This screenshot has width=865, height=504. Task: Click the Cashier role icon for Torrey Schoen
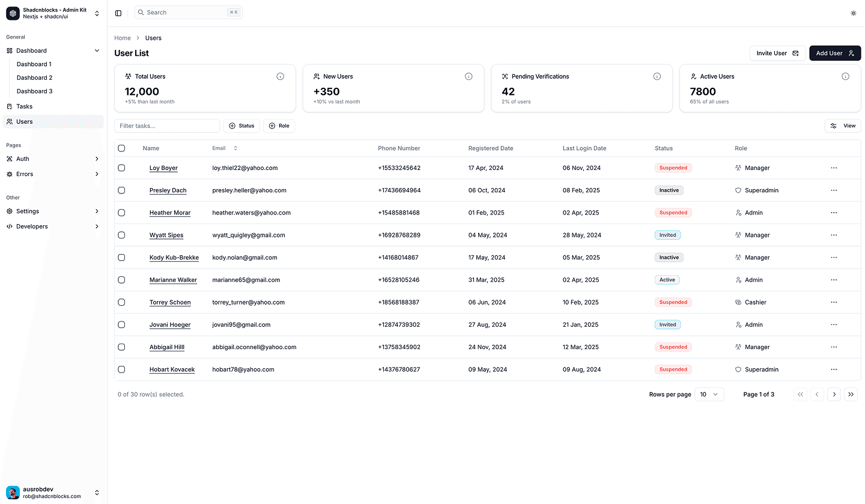738,302
